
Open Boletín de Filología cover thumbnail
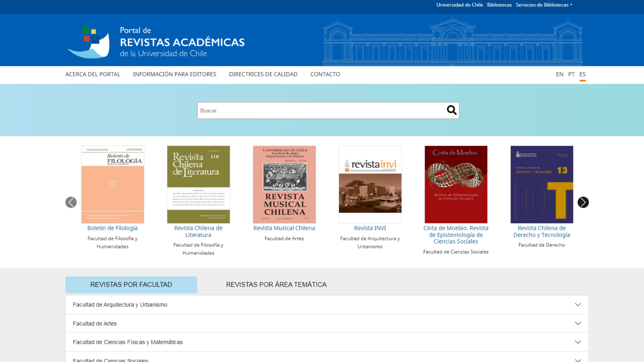coord(113,184)
